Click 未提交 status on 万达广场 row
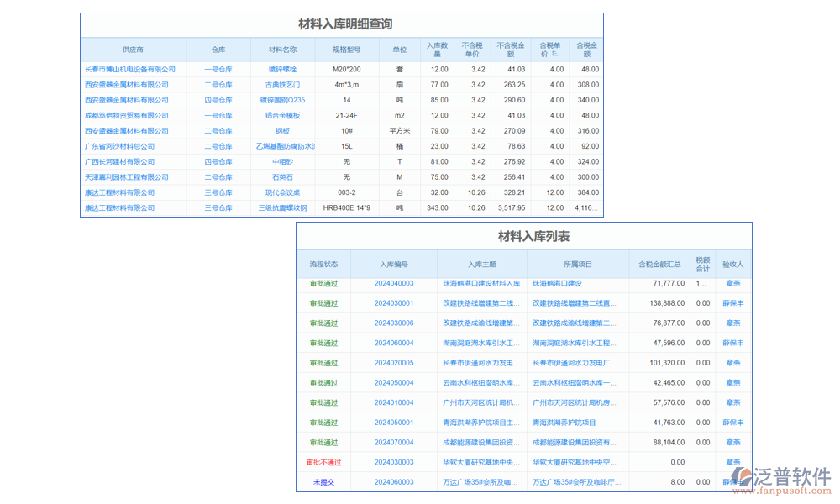840x504 pixels. (324, 482)
